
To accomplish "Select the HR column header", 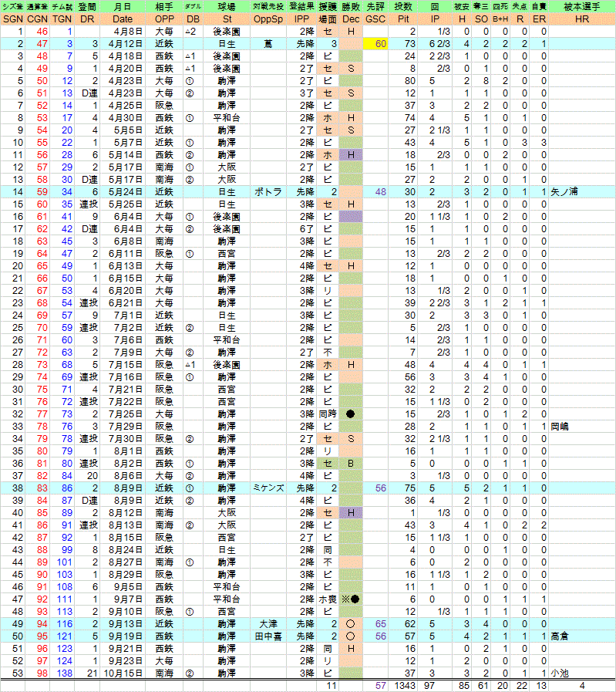I will (582, 19).
